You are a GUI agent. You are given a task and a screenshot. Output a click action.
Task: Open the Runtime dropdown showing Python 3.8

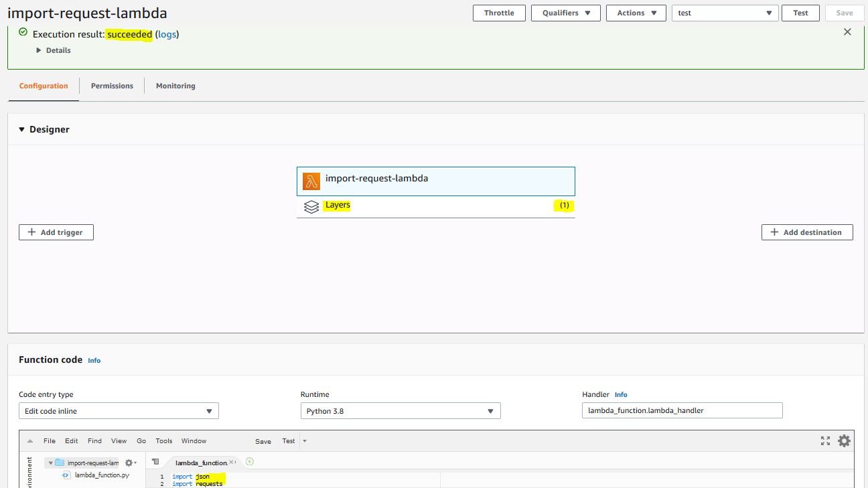tap(401, 411)
